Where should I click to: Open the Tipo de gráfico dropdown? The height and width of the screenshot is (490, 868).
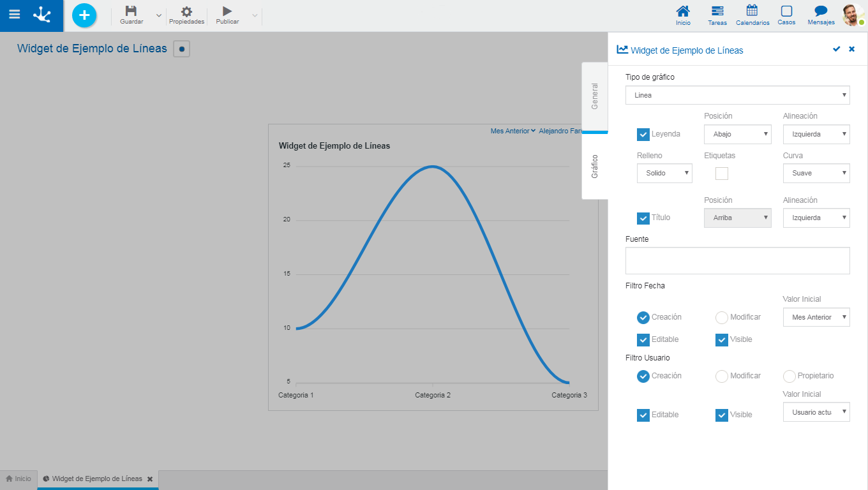tap(738, 95)
